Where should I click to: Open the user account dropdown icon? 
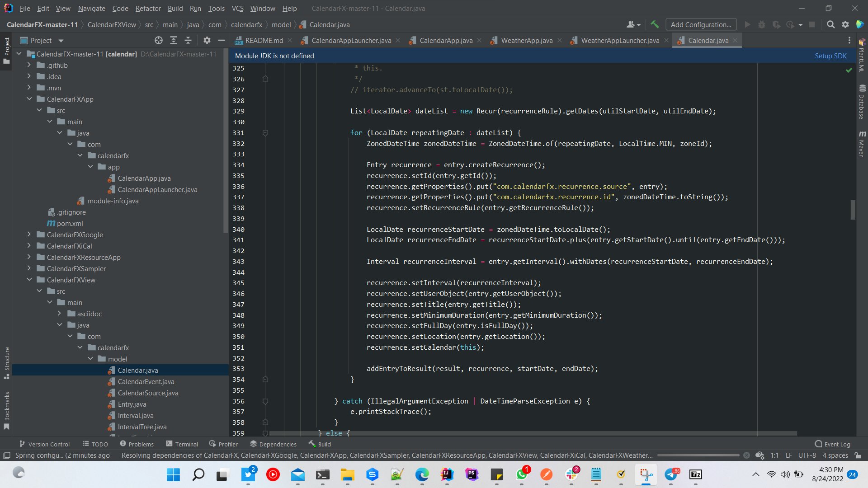tap(633, 24)
